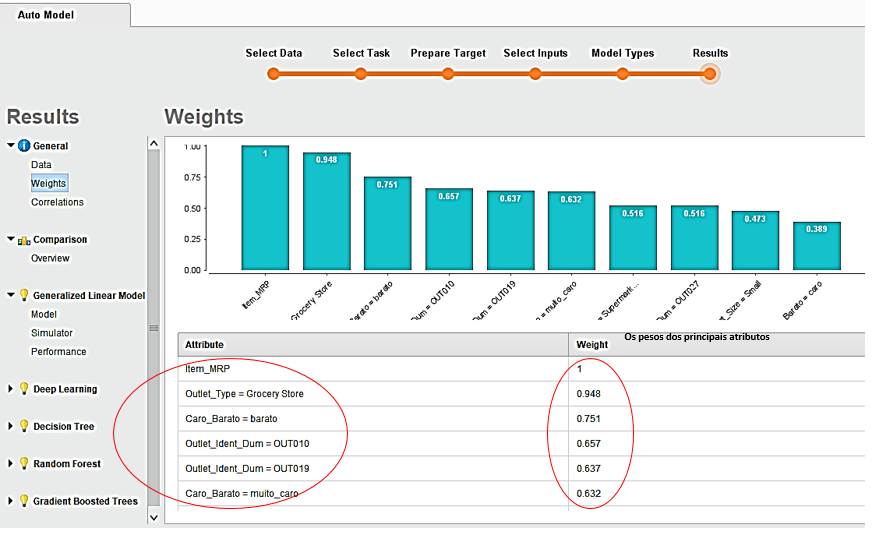Go to the Select Task step
The width and height of the screenshot is (874, 540).
point(361,74)
